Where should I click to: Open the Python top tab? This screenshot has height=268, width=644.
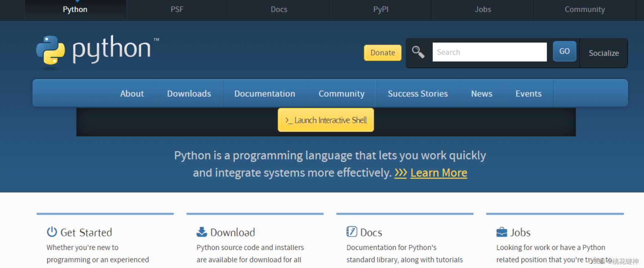[75, 10]
